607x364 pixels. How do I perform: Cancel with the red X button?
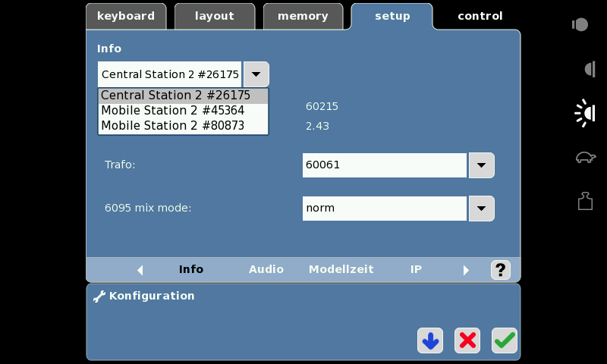point(467,340)
